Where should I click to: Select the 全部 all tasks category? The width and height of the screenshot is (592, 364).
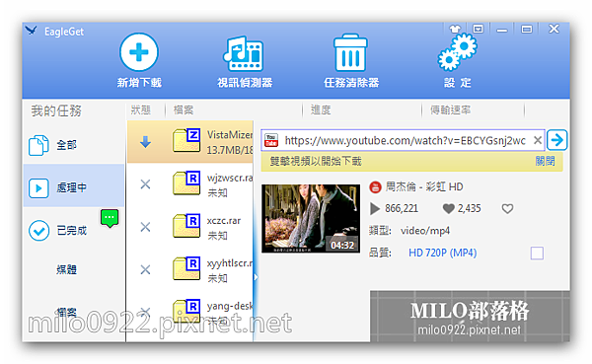coord(73,145)
